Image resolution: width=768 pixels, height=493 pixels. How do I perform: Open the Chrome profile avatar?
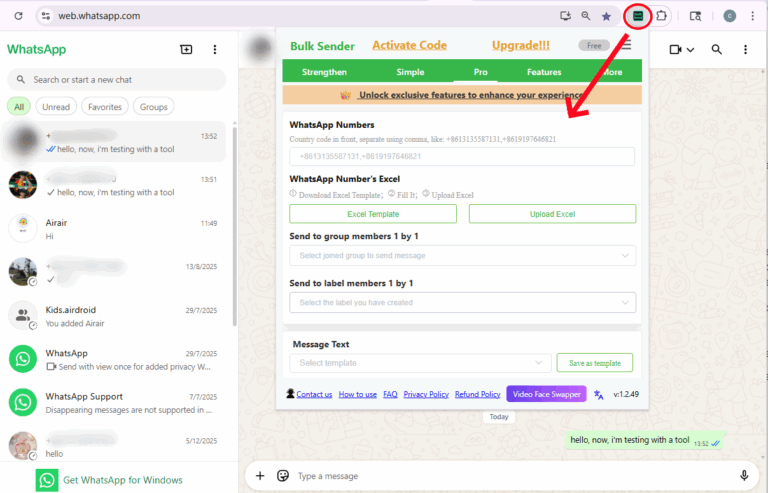click(730, 16)
